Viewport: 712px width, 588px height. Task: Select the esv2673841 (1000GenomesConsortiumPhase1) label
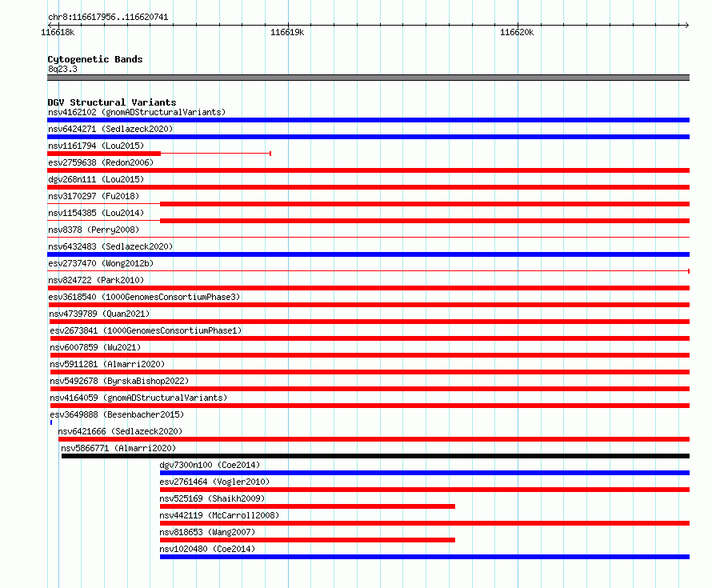146,330
